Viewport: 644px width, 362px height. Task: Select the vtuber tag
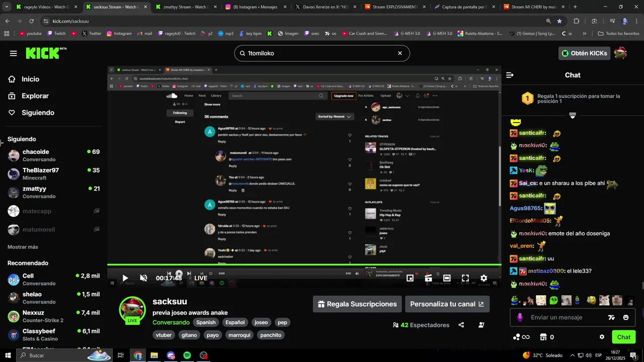[x=164, y=335]
